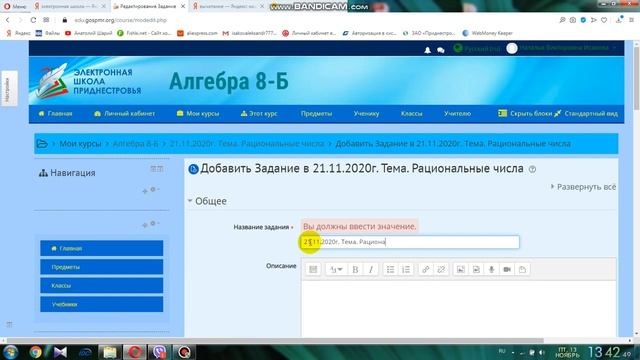Screen dimensions: 640x360
Task: Insert numbered list in description editor
Action: tap(406, 269)
